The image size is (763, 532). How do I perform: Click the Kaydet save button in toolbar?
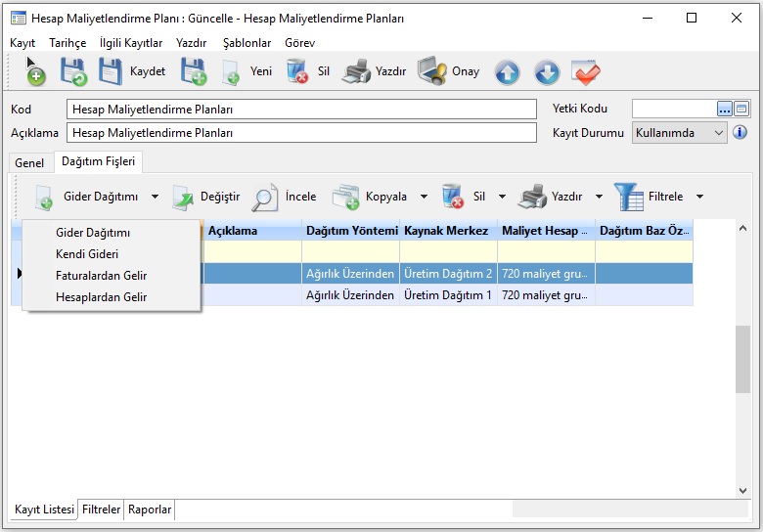[131, 71]
